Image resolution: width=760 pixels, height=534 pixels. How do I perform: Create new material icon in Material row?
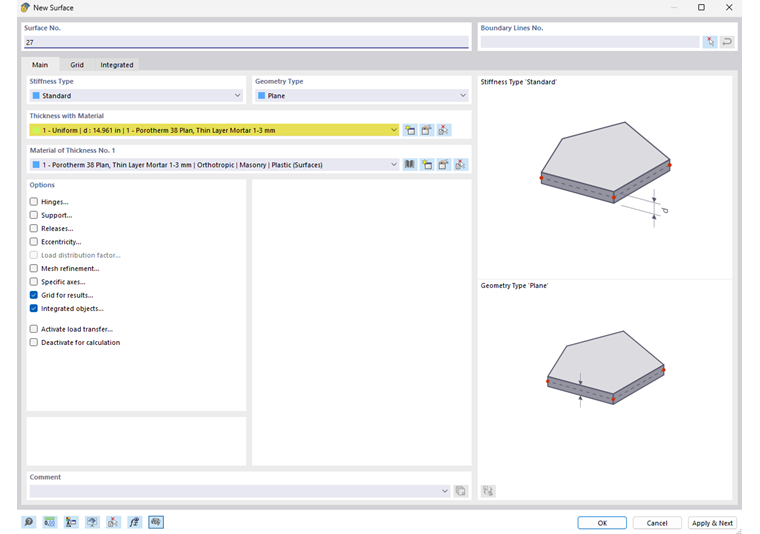(427, 165)
